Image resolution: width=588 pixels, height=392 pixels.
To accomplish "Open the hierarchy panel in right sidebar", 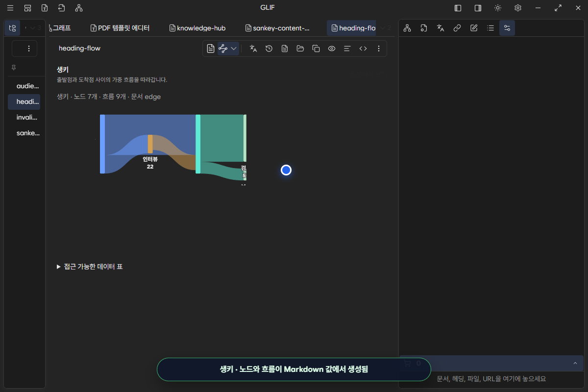I will tap(407, 28).
